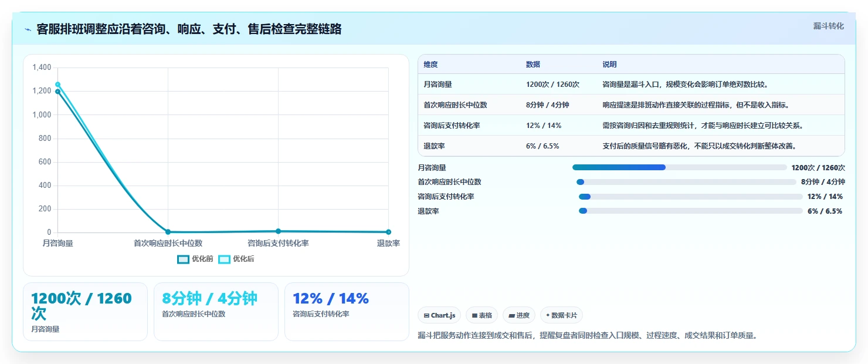Click the 首次响应时长中位数 progress bar
This screenshot has height=364, width=868.
point(686,182)
